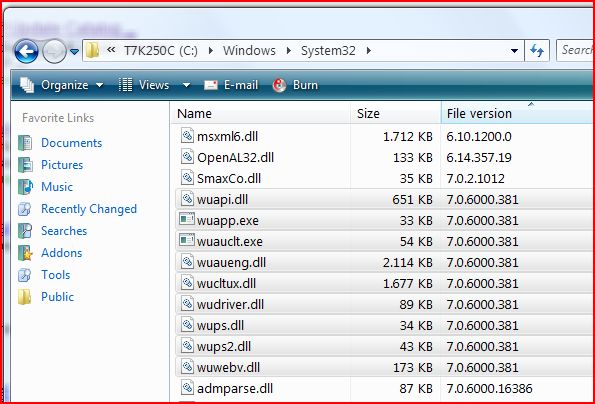Click the Pictures folder icon
Image resolution: width=595 pixels, height=404 pixels.
(25, 165)
